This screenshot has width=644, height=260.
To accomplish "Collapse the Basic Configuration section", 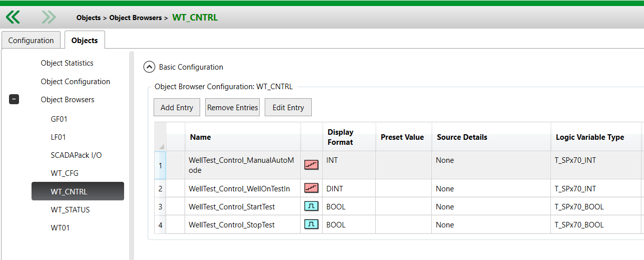I will (149, 67).
